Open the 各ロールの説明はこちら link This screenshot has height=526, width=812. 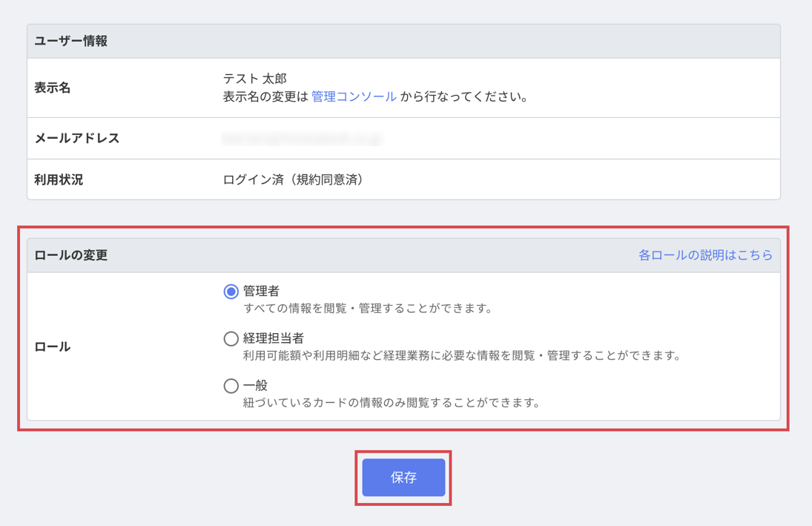point(704,255)
